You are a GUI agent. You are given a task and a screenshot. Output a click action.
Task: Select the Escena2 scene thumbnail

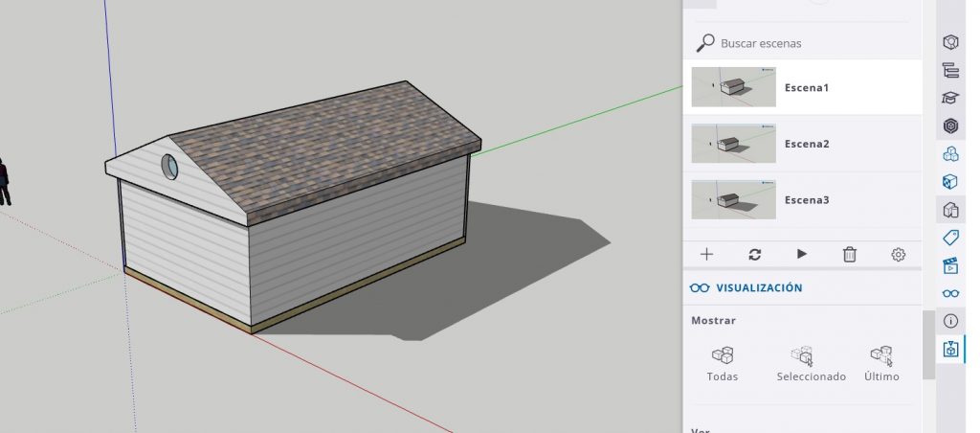click(733, 144)
